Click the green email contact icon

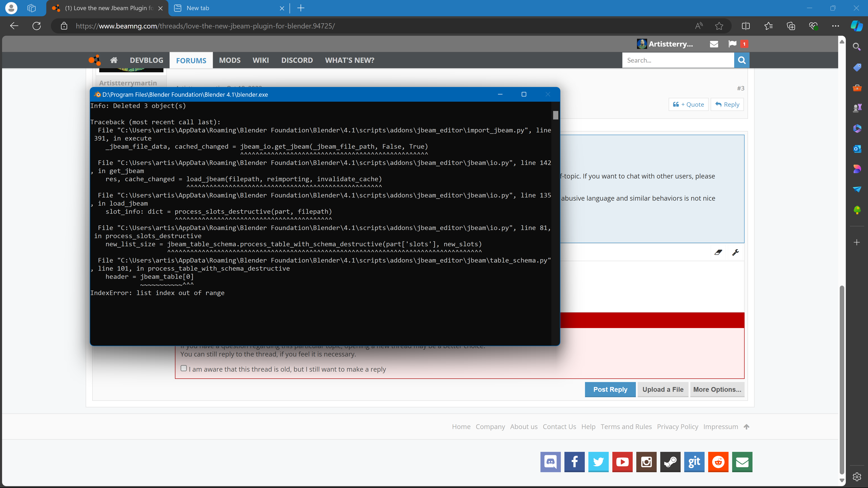pyautogui.click(x=742, y=462)
